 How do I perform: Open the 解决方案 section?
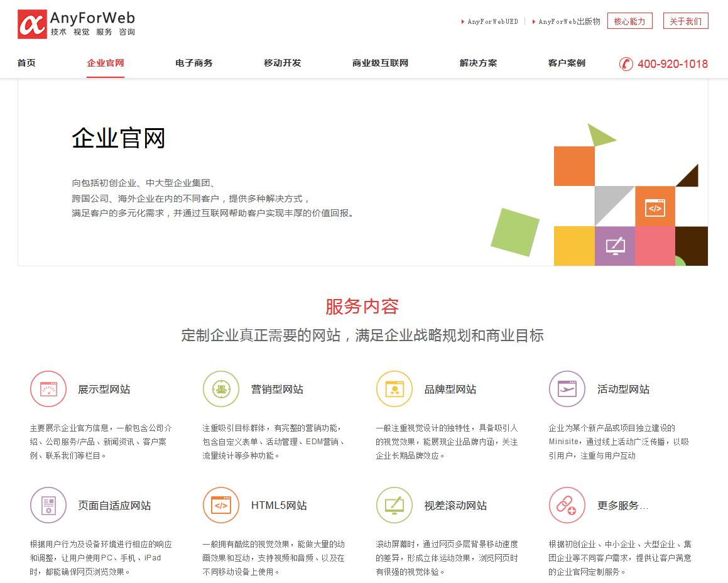478,63
